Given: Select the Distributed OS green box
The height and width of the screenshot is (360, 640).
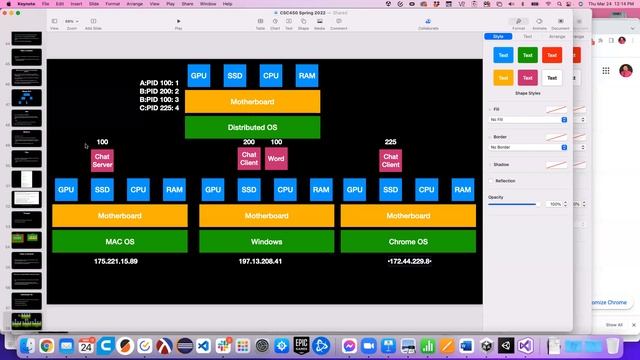Looking at the screenshot, I should 252,127.
